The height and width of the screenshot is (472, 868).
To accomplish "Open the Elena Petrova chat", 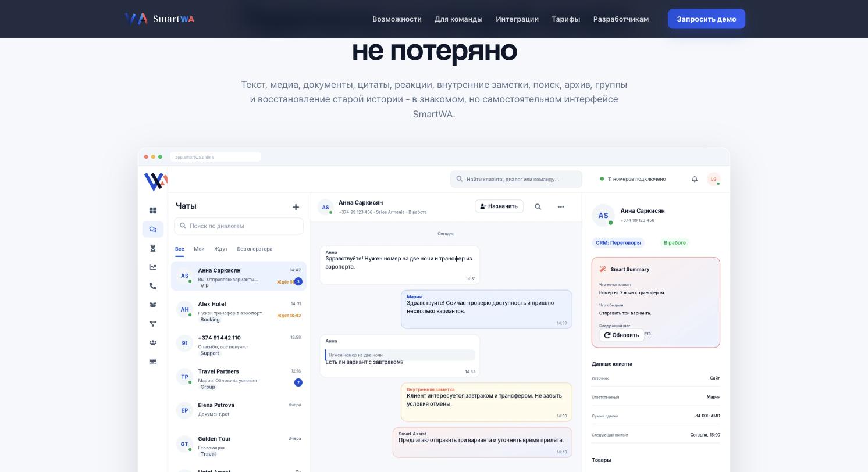I will [239, 410].
